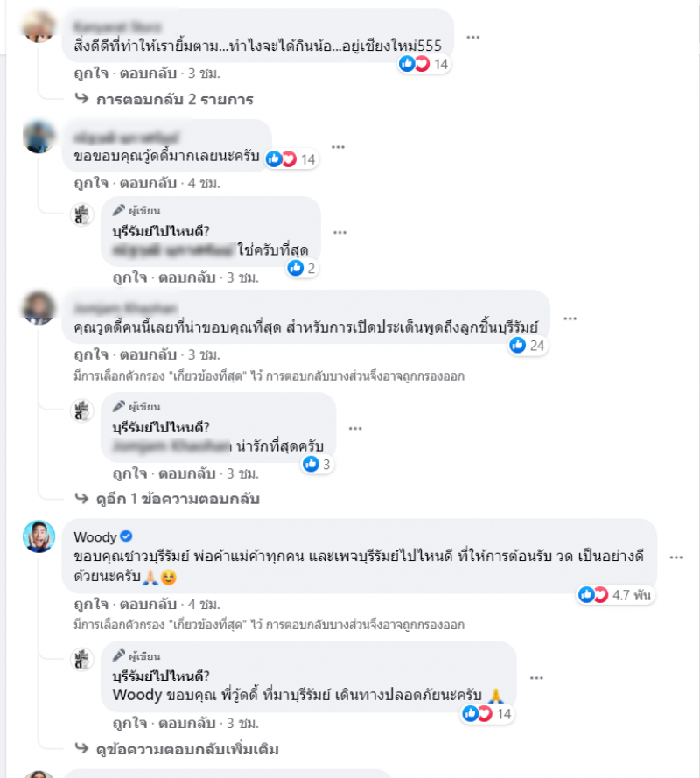Click the like reaction showing 24
This screenshot has height=778, width=700.
point(528,346)
